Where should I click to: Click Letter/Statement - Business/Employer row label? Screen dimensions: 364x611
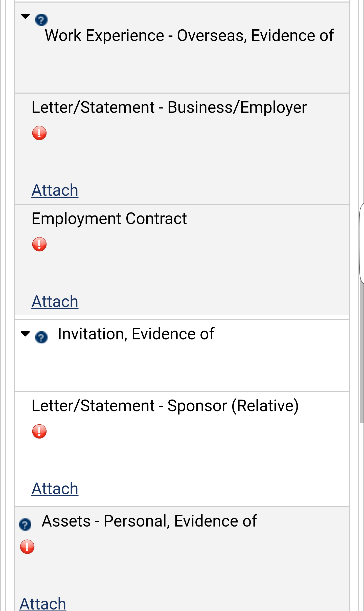[x=169, y=107]
